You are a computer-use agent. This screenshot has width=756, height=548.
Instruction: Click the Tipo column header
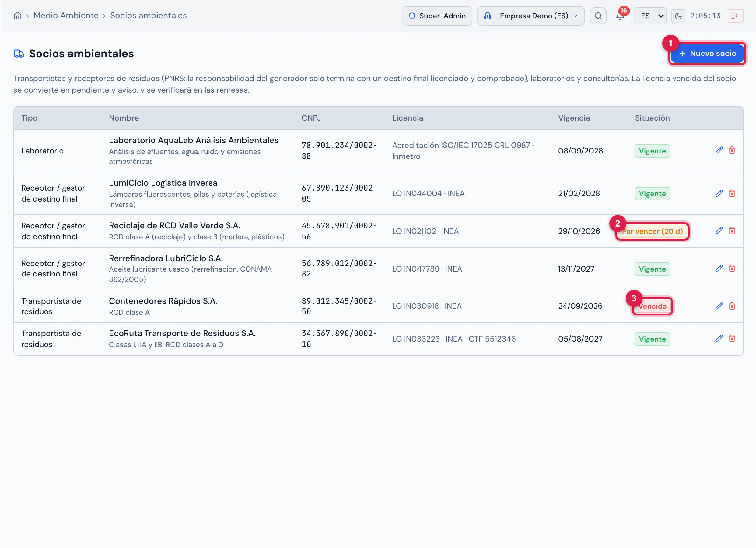point(29,118)
